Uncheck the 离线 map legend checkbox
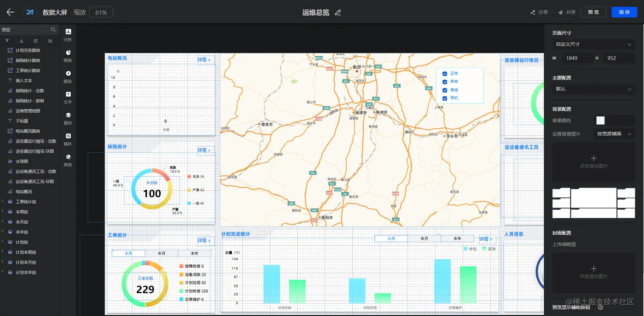Image resolution: width=644 pixels, height=316 pixels. [445, 90]
